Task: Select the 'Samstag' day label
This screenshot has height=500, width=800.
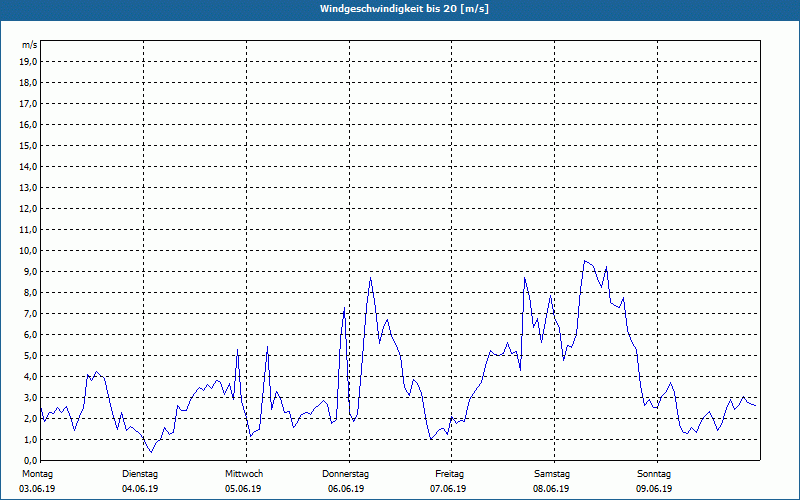Action: [x=552, y=474]
